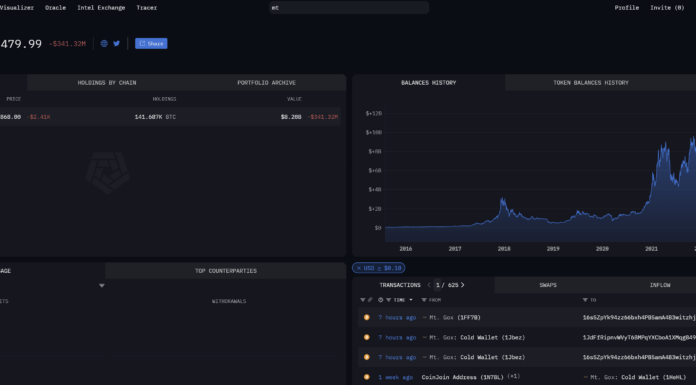
Task: Click the Value column header
Action: click(294, 99)
